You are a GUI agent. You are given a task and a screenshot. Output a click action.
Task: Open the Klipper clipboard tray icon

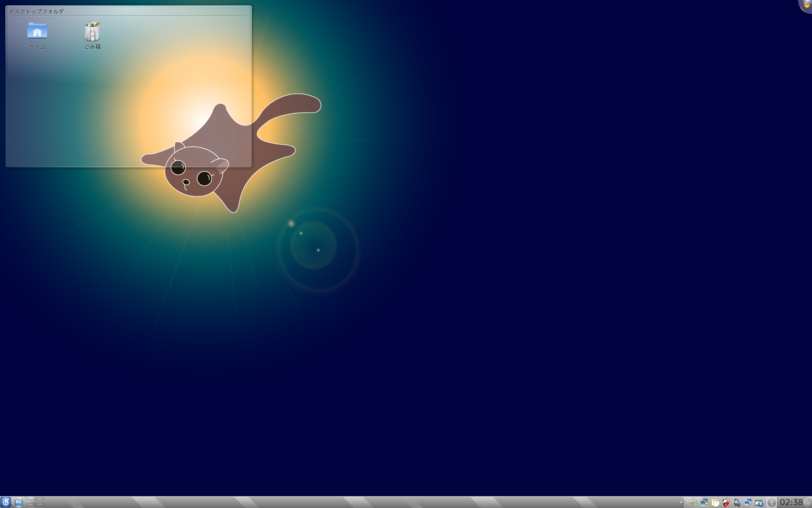click(x=715, y=502)
